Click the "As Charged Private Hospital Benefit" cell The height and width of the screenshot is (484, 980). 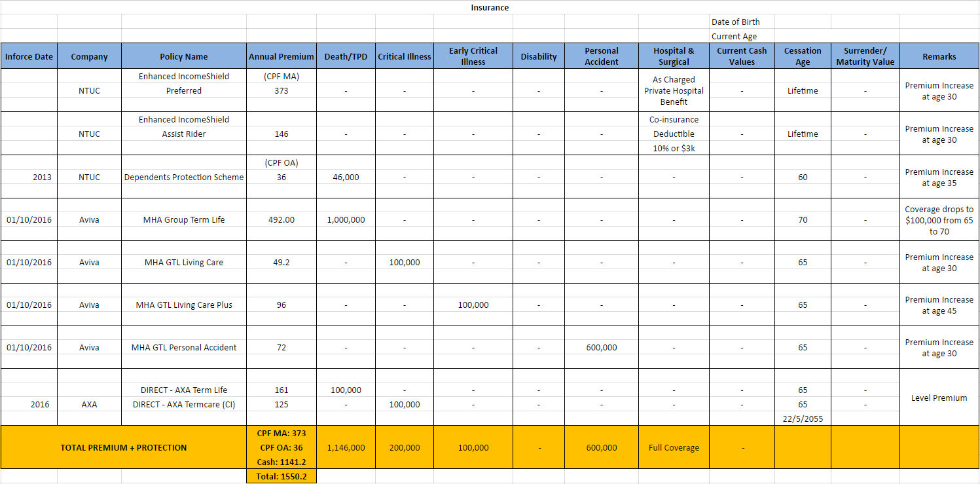(674, 90)
